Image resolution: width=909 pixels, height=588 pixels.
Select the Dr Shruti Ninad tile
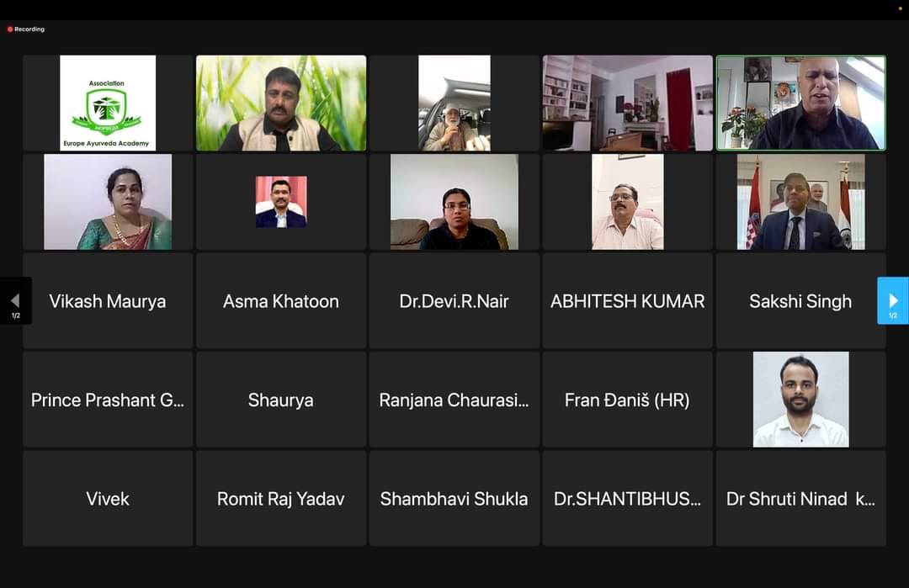[x=801, y=498]
